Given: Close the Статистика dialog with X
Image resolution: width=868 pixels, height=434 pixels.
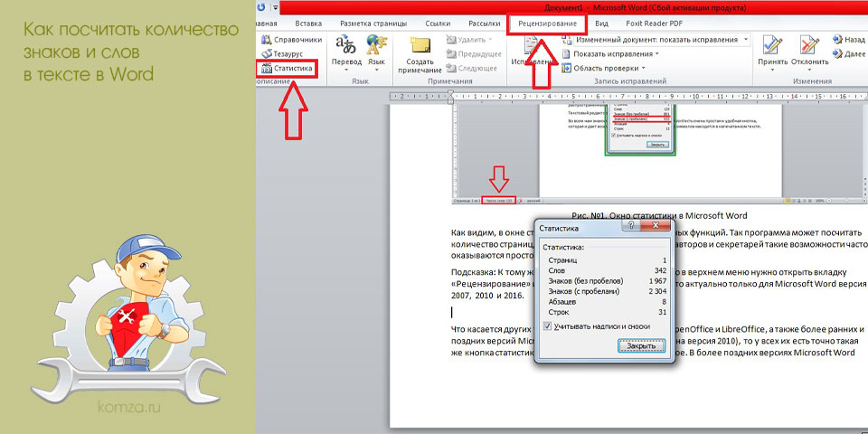Looking at the screenshot, I should pyautogui.click(x=656, y=226).
